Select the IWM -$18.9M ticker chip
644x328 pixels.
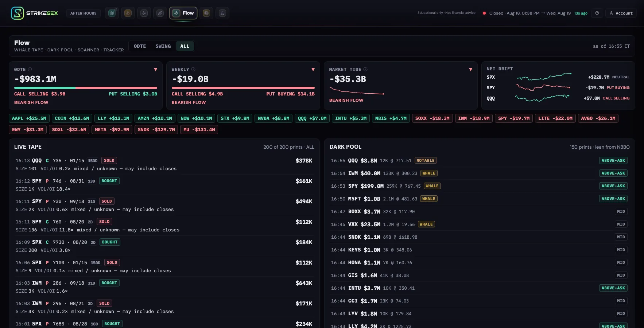(474, 118)
